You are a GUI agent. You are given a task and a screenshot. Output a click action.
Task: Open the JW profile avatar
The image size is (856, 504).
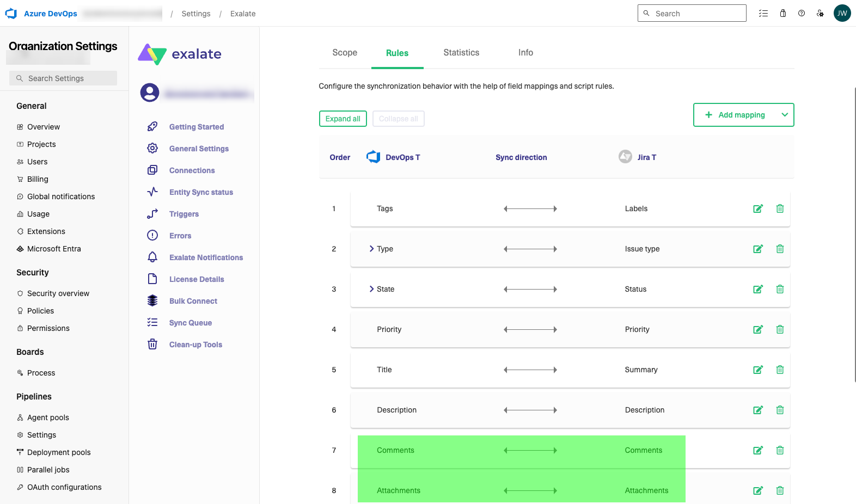842,13
